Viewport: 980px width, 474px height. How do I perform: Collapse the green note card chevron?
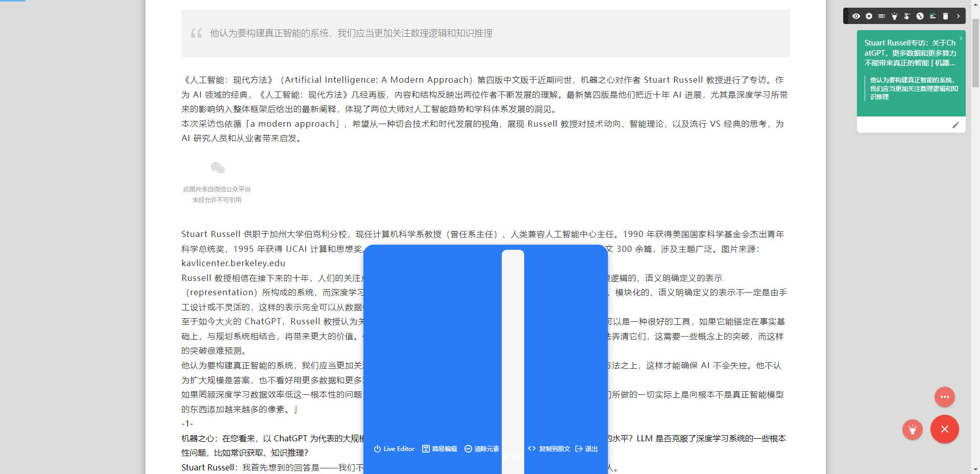961,38
